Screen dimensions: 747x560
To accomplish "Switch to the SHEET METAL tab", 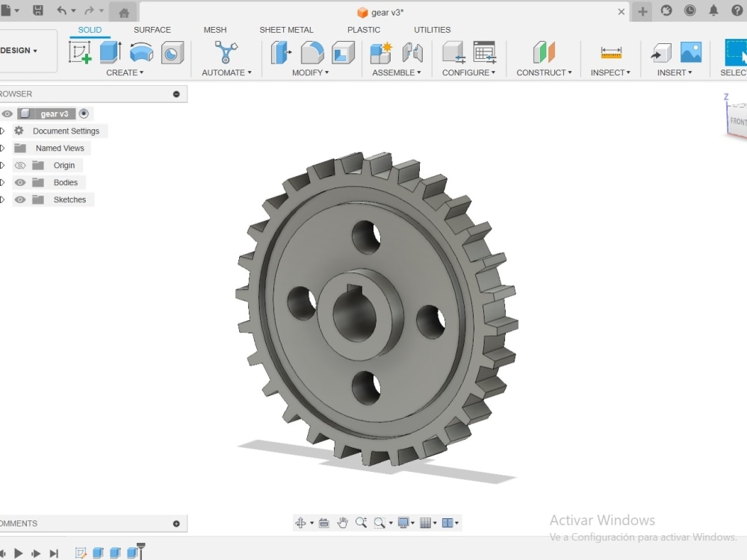I will pos(286,30).
